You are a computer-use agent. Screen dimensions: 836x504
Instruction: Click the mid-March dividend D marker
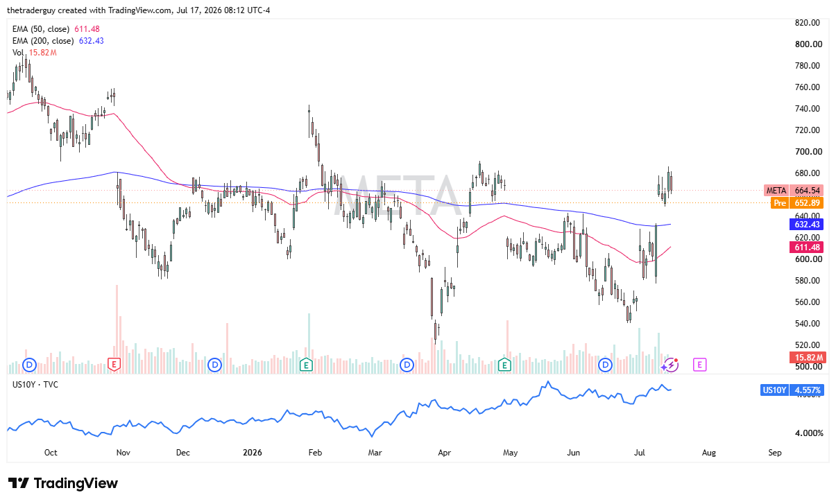[x=407, y=364]
